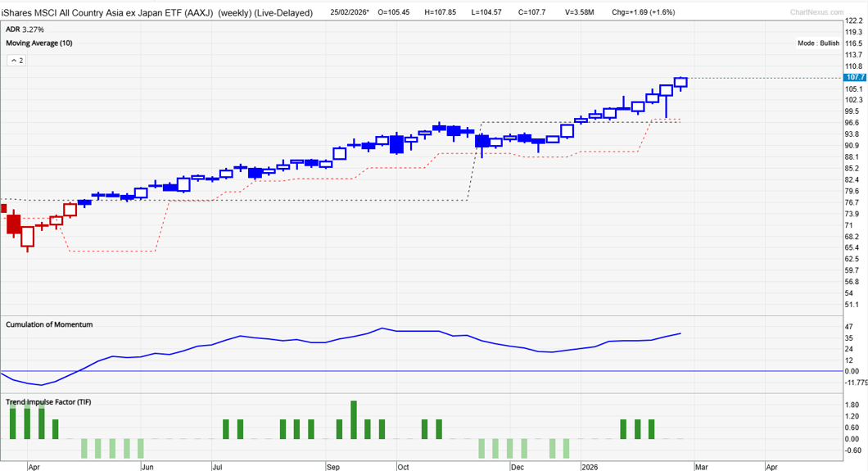
Task: Click the Moving Average (10) indicator label
Action: (x=38, y=43)
